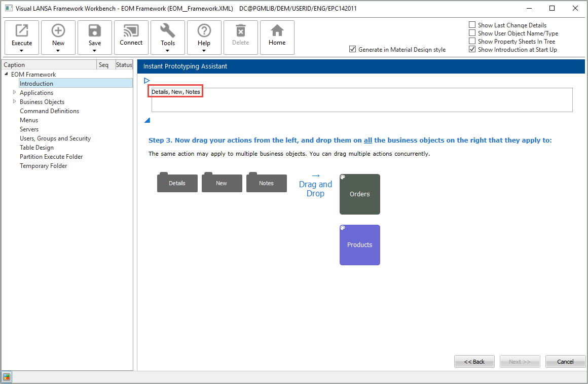Click the << Back button
The image size is (588, 384).
pyautogui.click(x=474, y=362)
